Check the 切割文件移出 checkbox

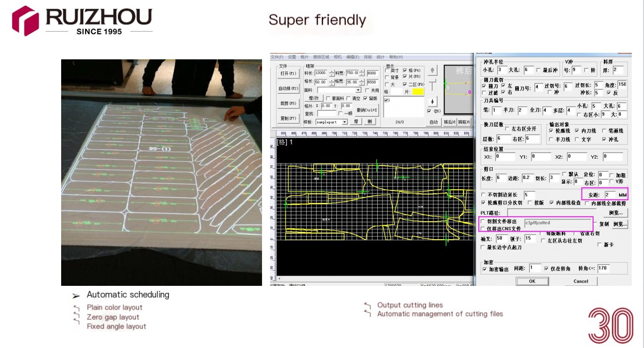coord(483,221)
